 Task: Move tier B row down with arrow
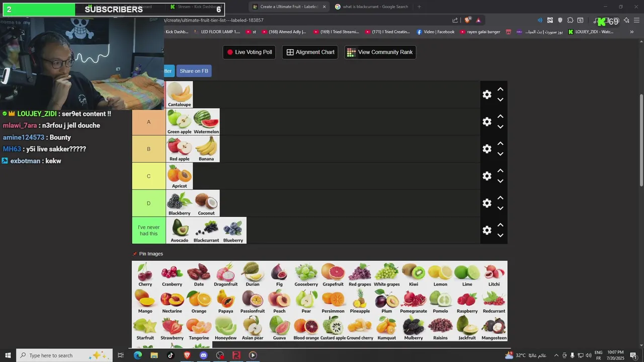[x=500, y=154]
